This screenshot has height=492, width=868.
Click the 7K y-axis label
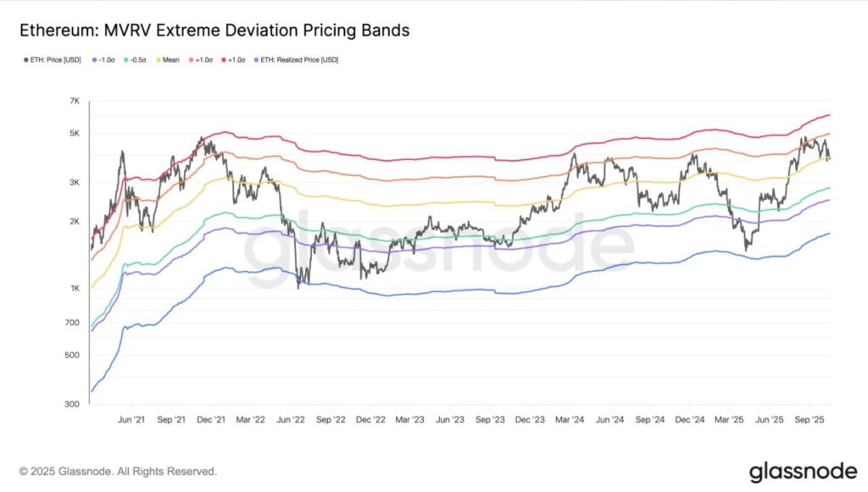pyautogui.click(x=74, y=102)
